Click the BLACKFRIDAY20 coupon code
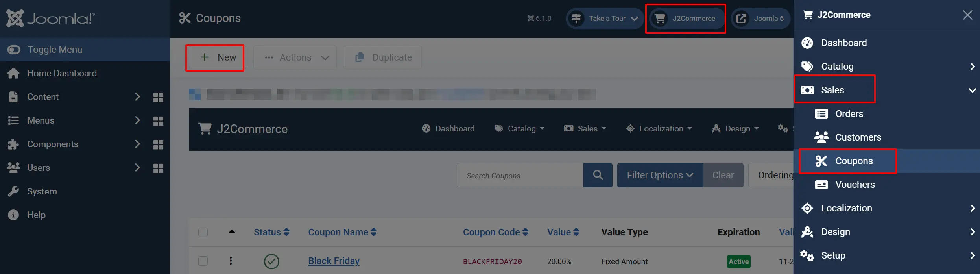Image resolution: width=980 pixels, height=274 pixels. pyautogui.click(x=492, y=262)
